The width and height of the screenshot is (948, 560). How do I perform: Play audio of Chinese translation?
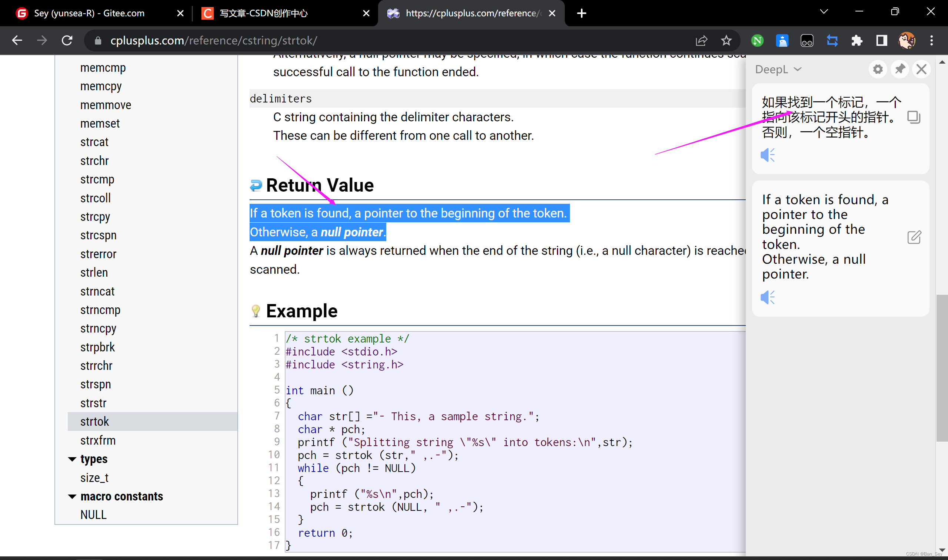pyautogui.click(x=767, y=155)
